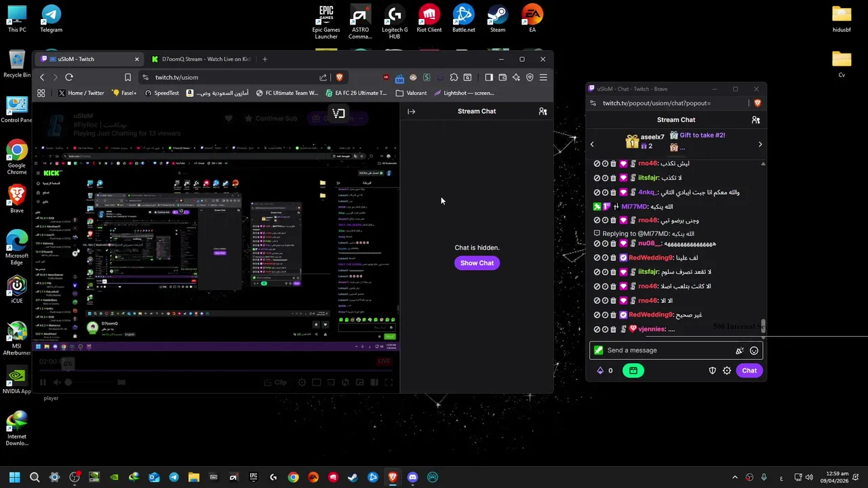Reload the Twitch page
Viewport: 868px width, 488px height.
click(x=68, y=77)
